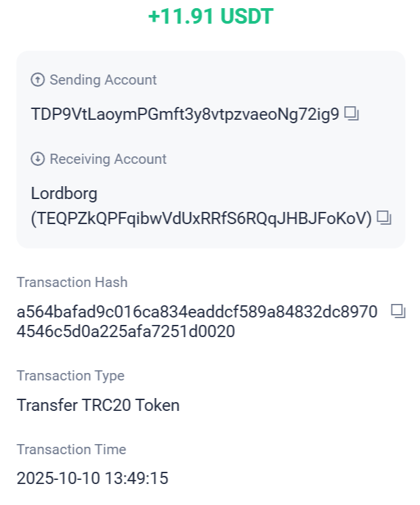The width and height of the screenshot is (420, 505).
Task: Click the Transaction Type label
Action: coord(70,376)
